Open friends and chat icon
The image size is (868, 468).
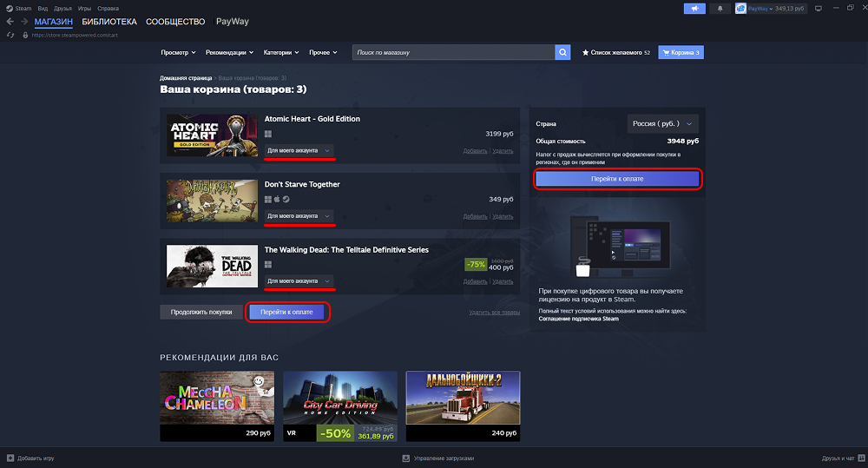pos(861,458)
